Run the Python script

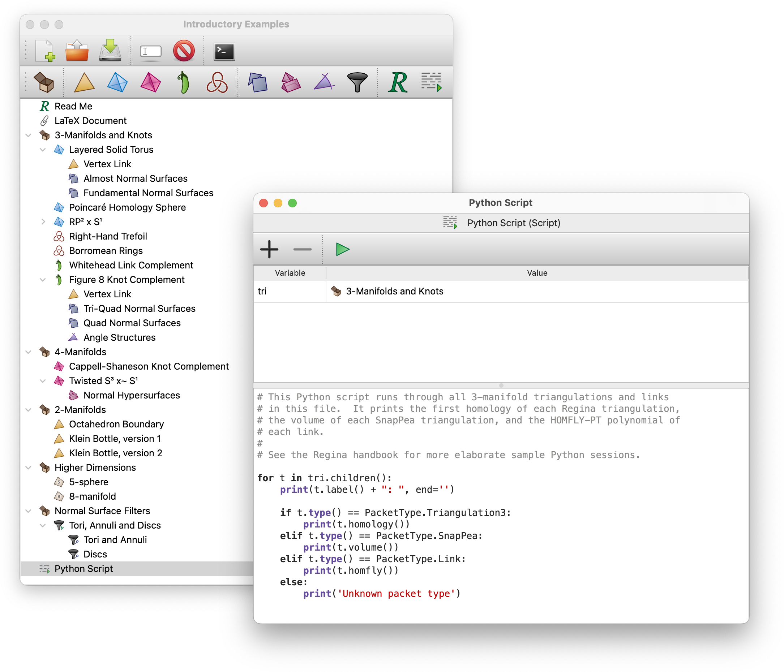click(x=342, y=249)
